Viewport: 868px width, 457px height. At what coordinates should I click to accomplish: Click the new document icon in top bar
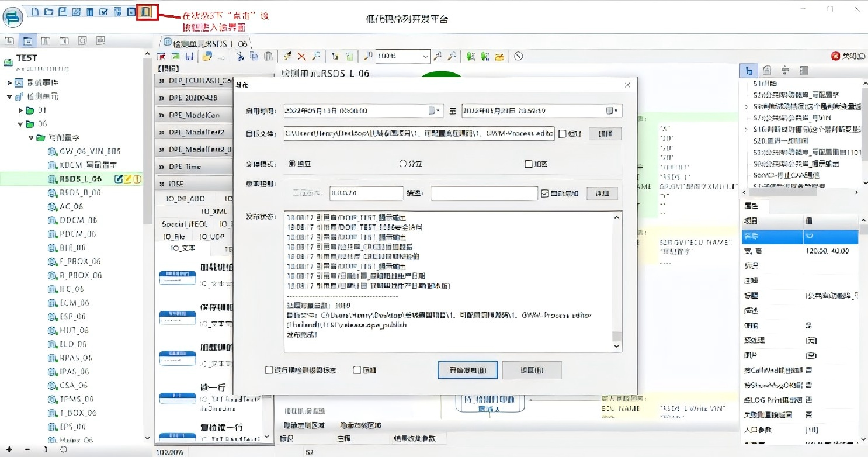[x=36, y=12]
